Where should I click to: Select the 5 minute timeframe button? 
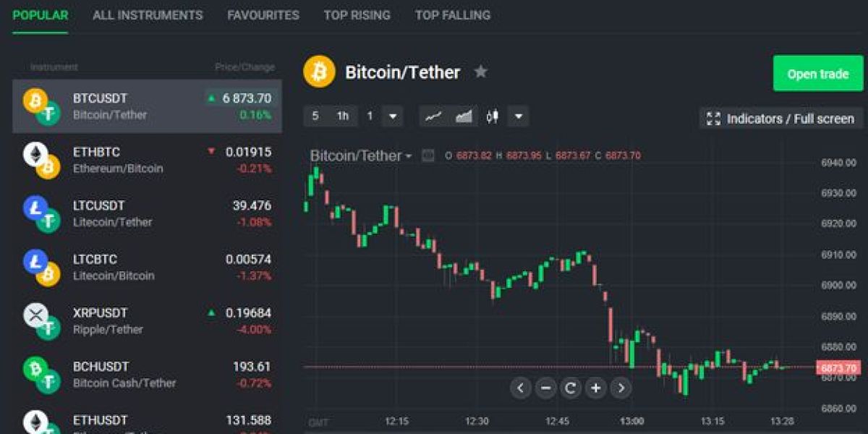point(316,116)
